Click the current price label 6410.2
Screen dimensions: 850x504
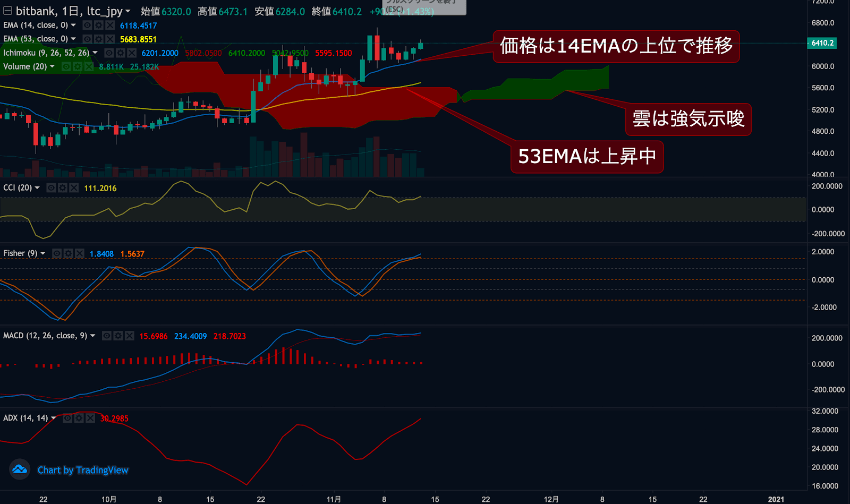pos(822,43)
